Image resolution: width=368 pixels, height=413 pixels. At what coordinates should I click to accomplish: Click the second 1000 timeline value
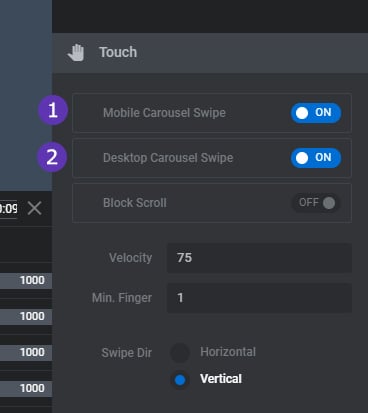coord(32,316)
